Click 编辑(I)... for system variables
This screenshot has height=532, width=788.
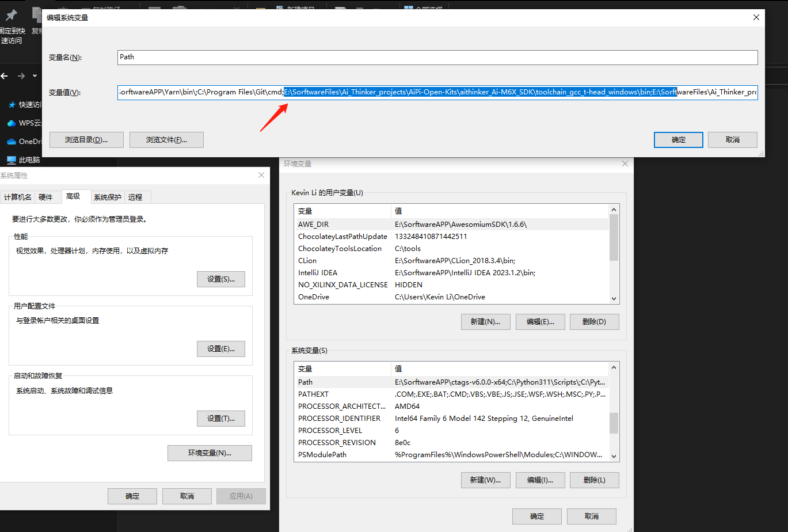pyautogui.click(x=540, y=480)
